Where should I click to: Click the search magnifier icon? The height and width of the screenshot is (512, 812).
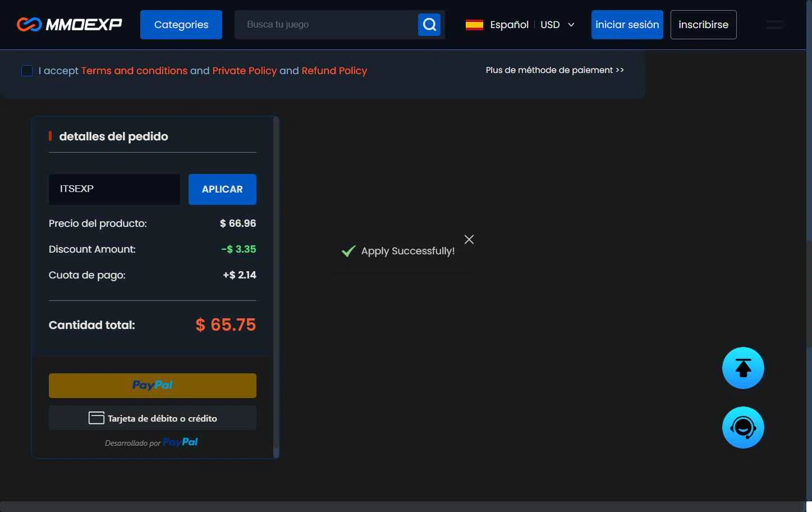pyautogui.click(x=429, y=25)
